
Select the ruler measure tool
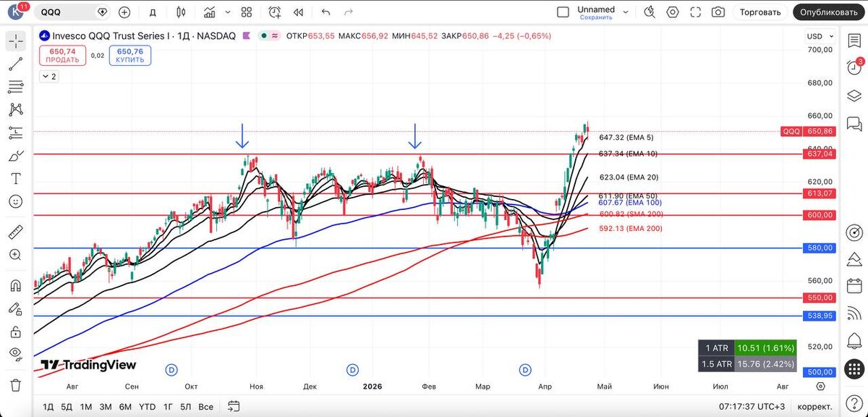[15, 232]
